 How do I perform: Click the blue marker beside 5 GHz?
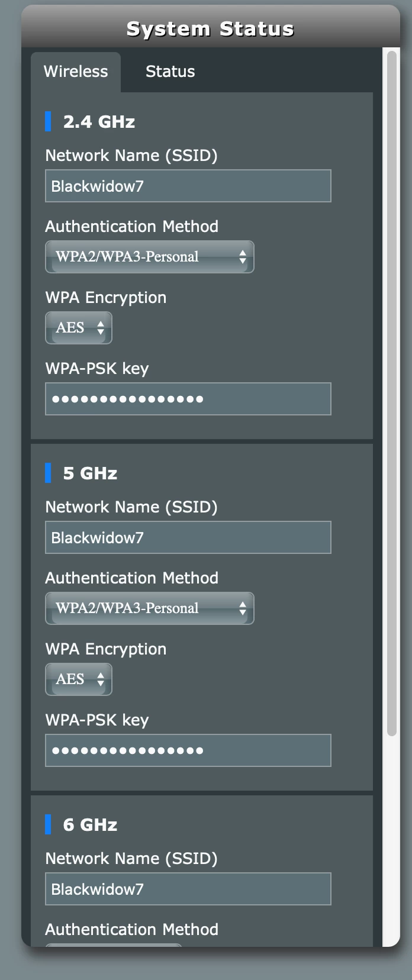coord(48,473)
